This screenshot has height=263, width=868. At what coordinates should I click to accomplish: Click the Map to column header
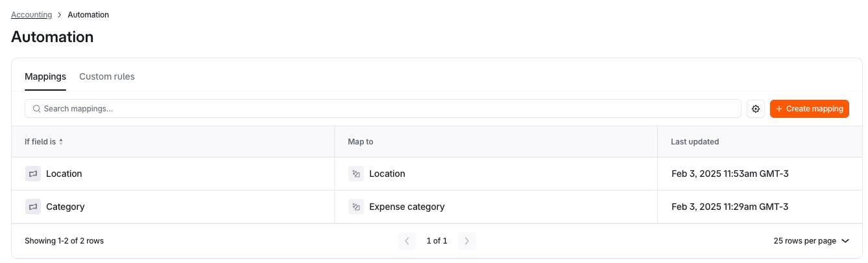pyautogui.click(x=360, y=142)
